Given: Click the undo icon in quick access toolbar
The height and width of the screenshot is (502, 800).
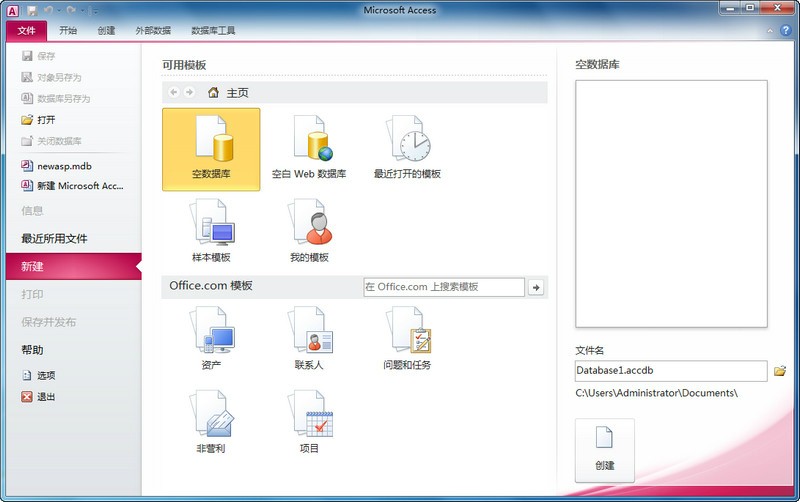Looking at the screenshot, I should click(48, 10).
